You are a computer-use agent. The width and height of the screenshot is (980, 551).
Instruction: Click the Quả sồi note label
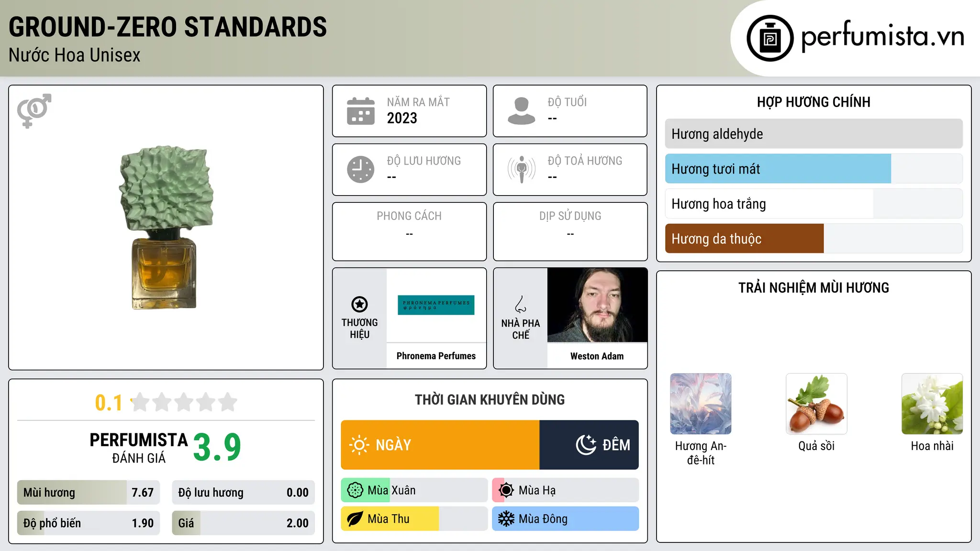816,446
